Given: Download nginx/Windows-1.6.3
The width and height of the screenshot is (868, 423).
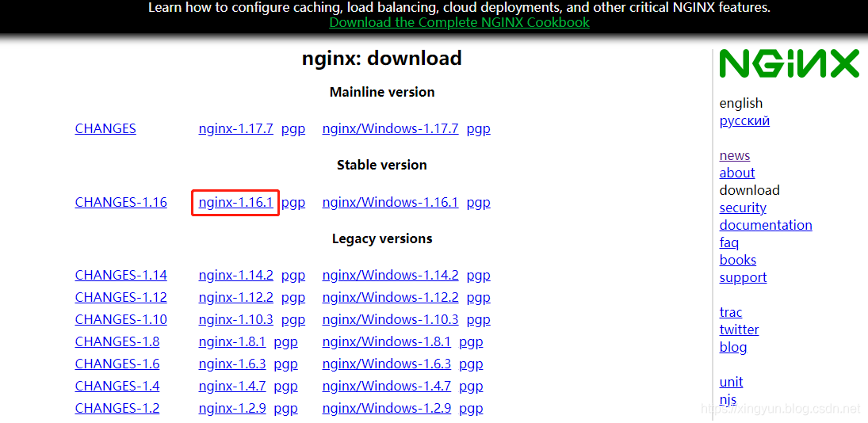Looking at the screenshot, I should pos(386,364).
